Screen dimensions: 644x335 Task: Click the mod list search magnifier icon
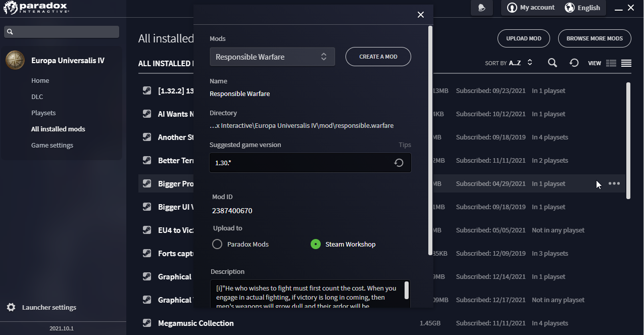(x=553, y=63)
